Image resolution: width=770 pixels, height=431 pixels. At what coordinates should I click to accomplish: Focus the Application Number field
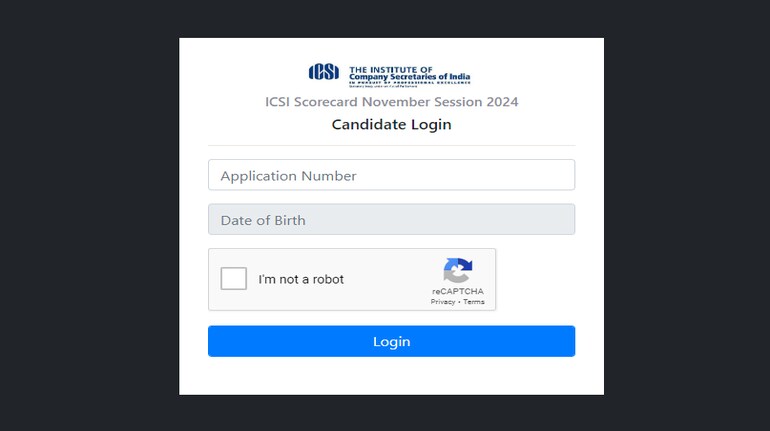[x=391, y=175]
